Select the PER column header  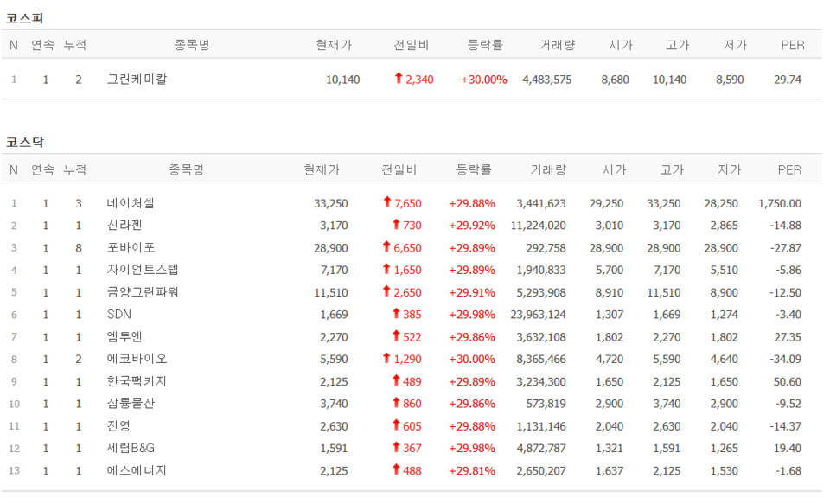[x=792, y=169]
